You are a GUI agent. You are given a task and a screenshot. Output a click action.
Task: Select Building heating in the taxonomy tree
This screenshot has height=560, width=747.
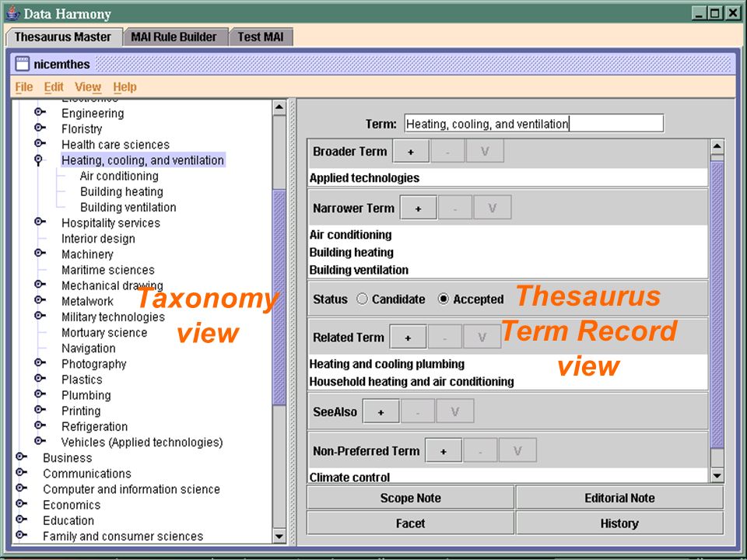click(x=121, y=192)
